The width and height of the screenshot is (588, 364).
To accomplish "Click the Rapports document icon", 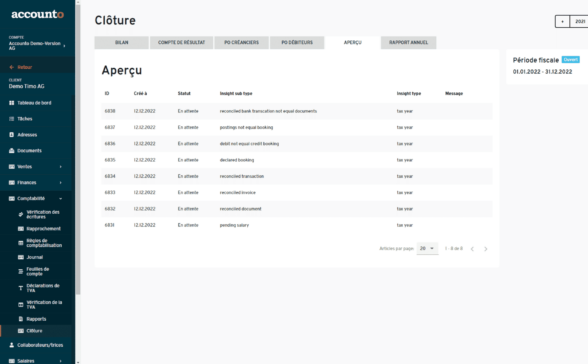I will click(x=21, y=319).
